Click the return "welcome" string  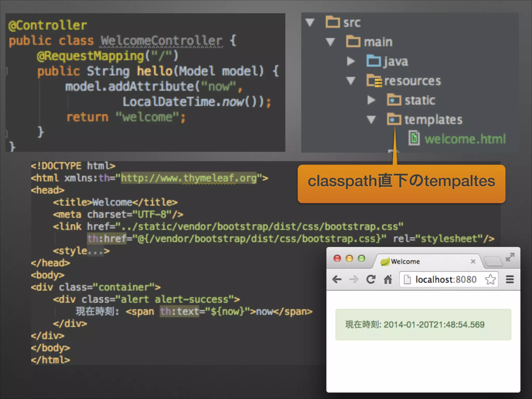coord(147,117)
